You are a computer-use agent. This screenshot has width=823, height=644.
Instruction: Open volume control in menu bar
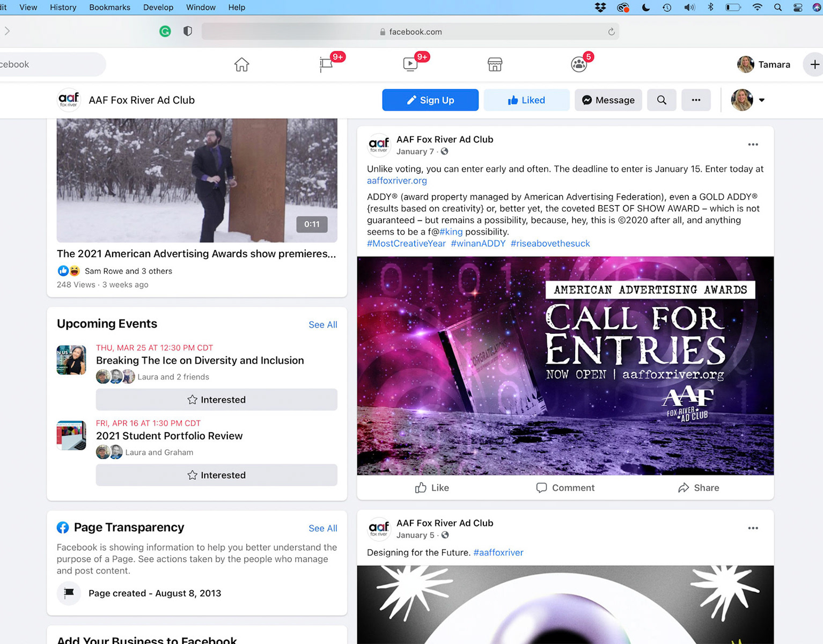(x=689, y=7)
